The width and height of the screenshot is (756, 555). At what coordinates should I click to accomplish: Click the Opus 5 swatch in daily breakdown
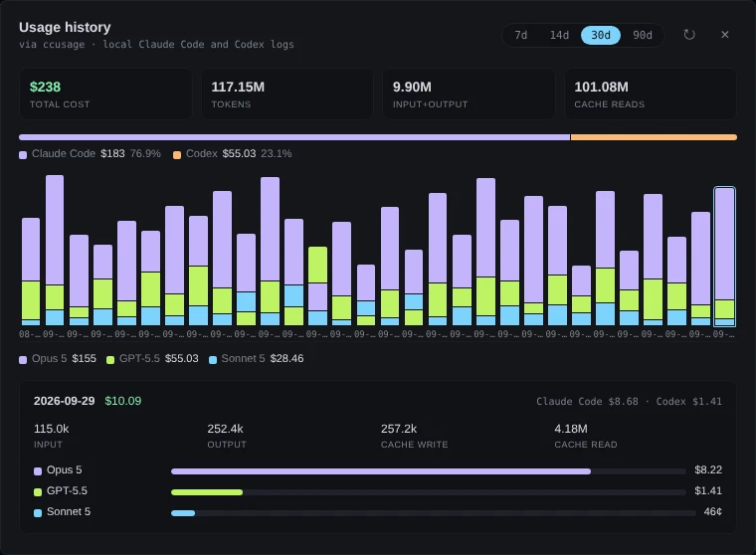(x=38, y=471)
